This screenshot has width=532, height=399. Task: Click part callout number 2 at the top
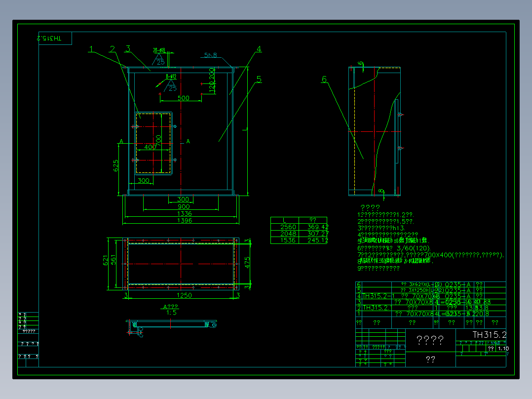112,49
